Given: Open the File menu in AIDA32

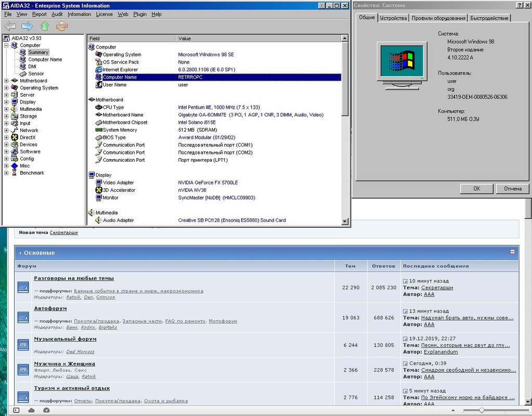Looking at the screenshot, I should click(x=8, y=14).
